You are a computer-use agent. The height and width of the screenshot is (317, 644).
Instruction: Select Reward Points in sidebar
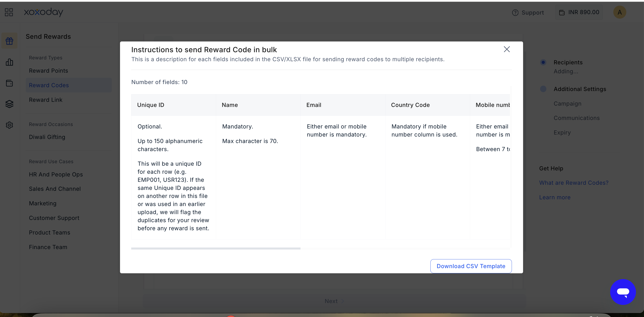tap(49, 71)
